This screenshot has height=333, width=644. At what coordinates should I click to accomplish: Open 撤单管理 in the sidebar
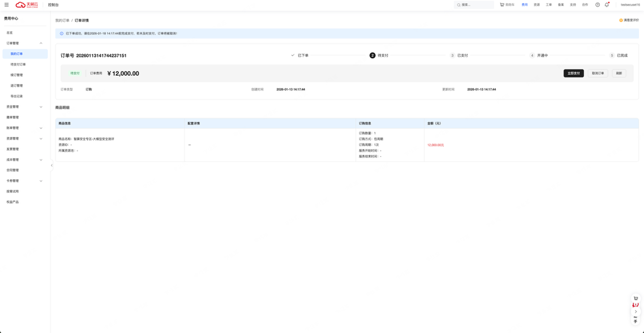[13, 117]
